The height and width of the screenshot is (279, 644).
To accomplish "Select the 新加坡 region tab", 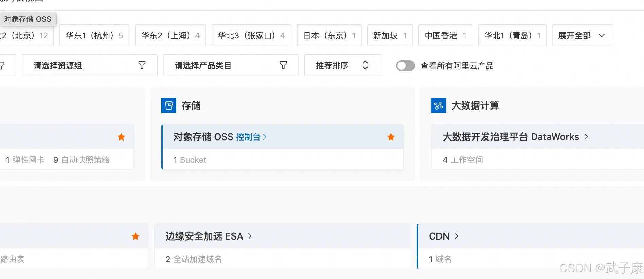I will (390, 35).
